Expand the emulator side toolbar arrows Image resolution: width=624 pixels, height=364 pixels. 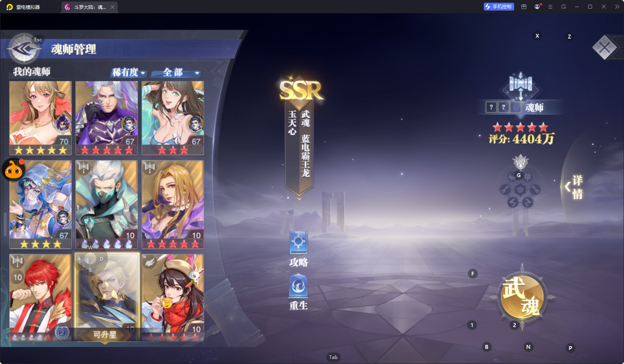point(617,7)
